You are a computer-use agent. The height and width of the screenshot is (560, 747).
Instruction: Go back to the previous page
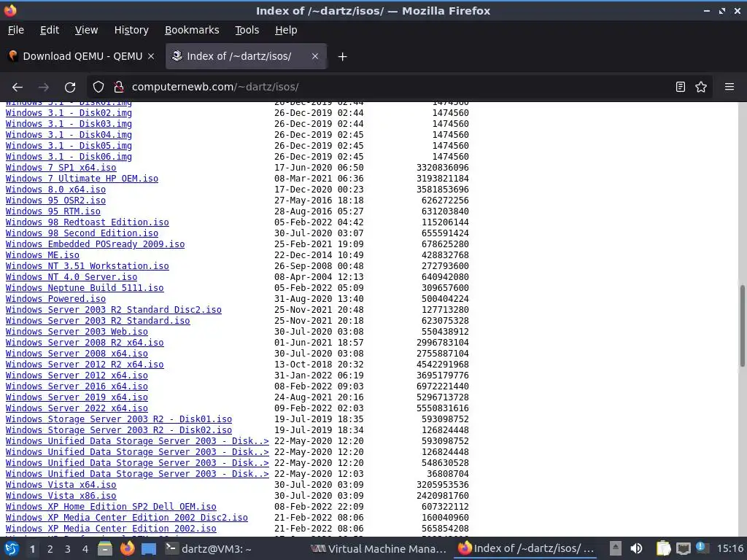point(18,87)
